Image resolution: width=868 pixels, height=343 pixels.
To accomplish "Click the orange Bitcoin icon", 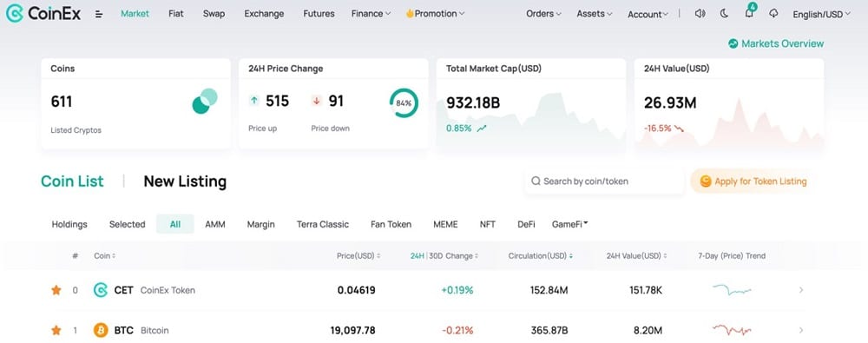I will pyautogui.click(x=101, y=330).
